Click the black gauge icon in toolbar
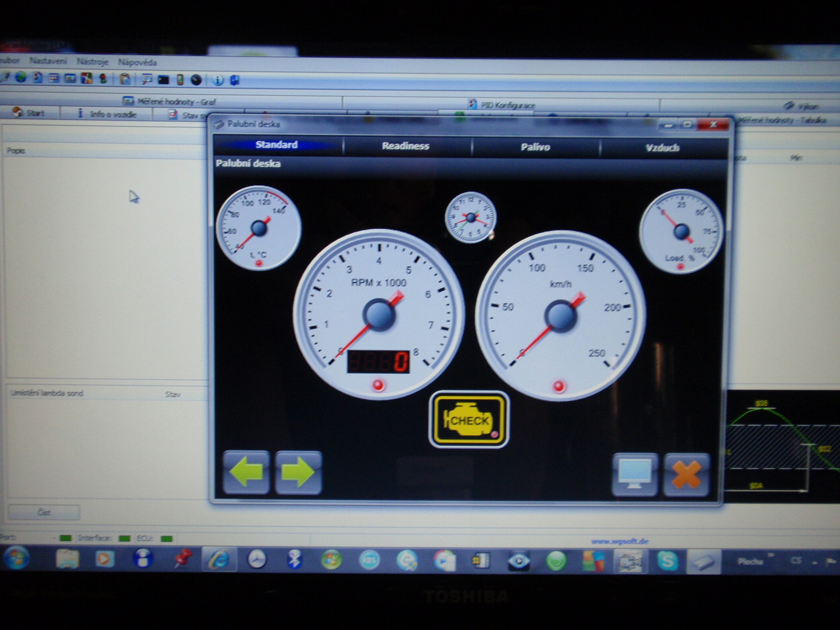 (196, 79)
